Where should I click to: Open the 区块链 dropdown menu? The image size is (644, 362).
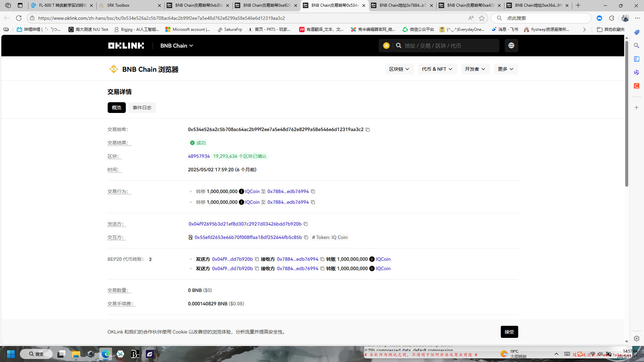[399, 69]
